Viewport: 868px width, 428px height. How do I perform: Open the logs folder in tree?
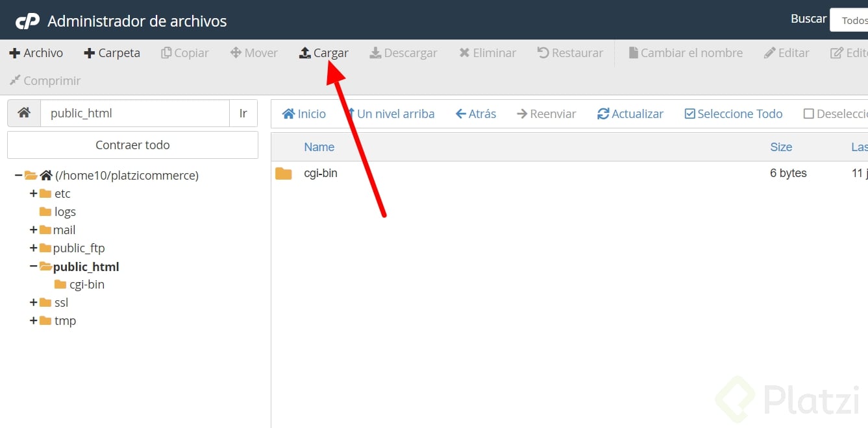pyautogui.click(x=65, y=212)
